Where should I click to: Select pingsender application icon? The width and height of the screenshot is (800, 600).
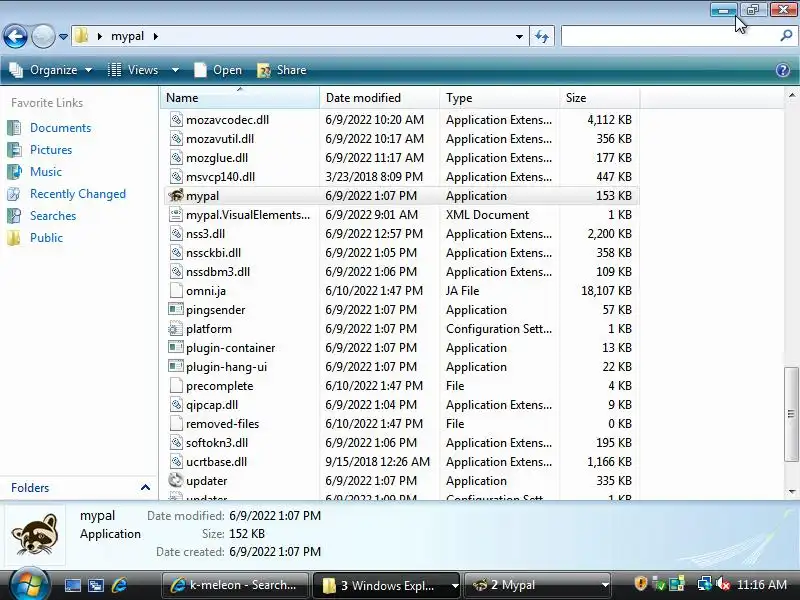pos(176,309)
